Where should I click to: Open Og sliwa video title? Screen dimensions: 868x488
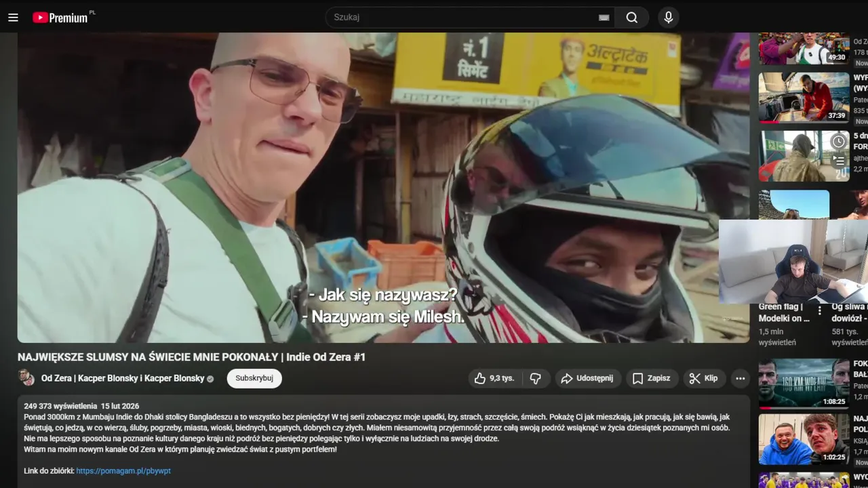[850, 312]
